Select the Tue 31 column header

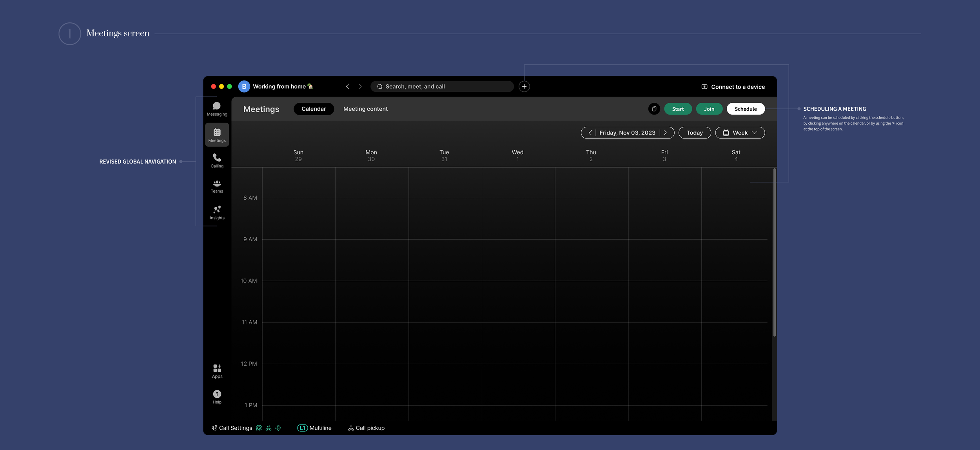tap(444, 155)
